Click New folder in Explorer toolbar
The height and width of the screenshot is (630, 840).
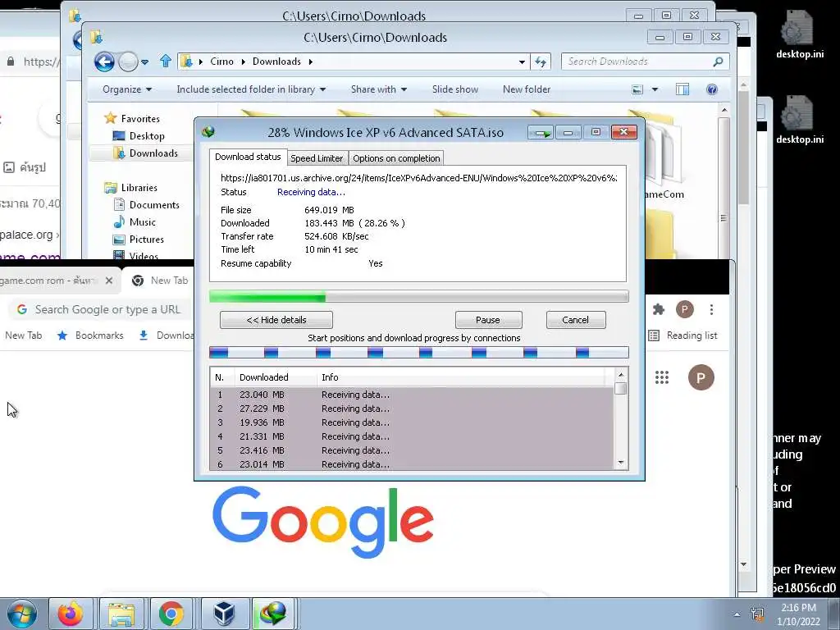527,89
